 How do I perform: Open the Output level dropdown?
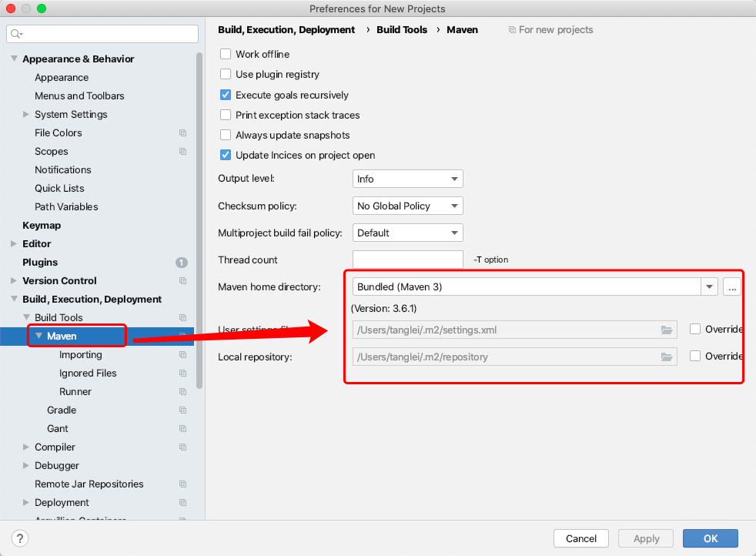(407, 179)
